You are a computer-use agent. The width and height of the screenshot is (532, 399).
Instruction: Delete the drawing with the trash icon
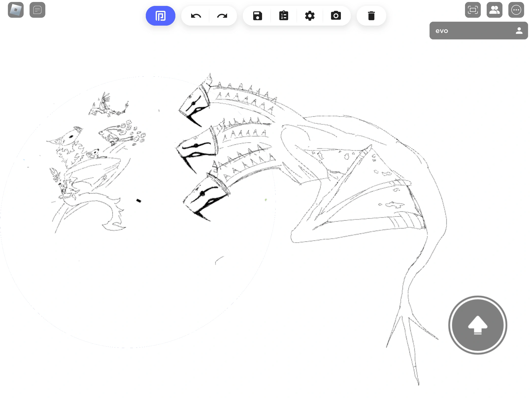click(371, 16)
